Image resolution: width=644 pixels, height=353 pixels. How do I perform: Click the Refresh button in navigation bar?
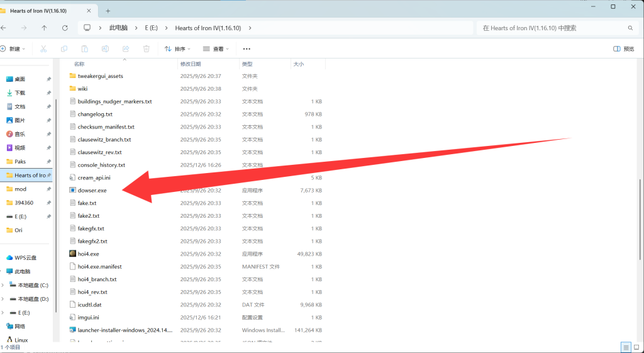pos(65,28)
